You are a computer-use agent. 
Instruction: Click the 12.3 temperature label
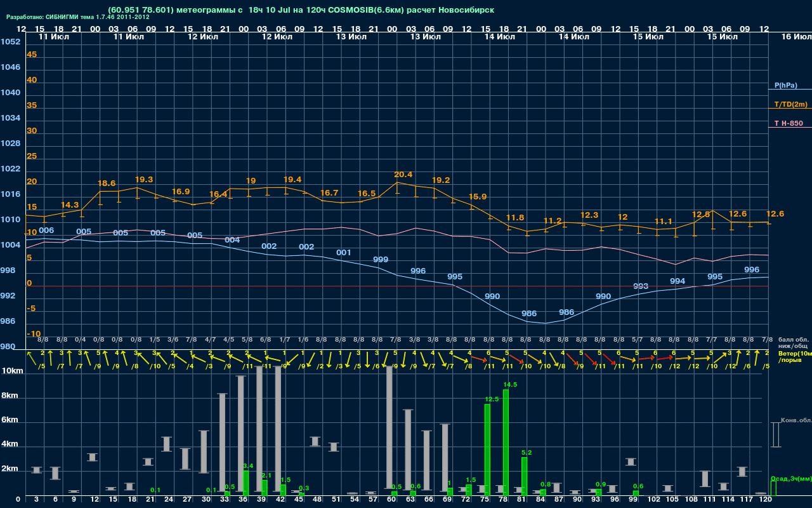click(589, 215)
